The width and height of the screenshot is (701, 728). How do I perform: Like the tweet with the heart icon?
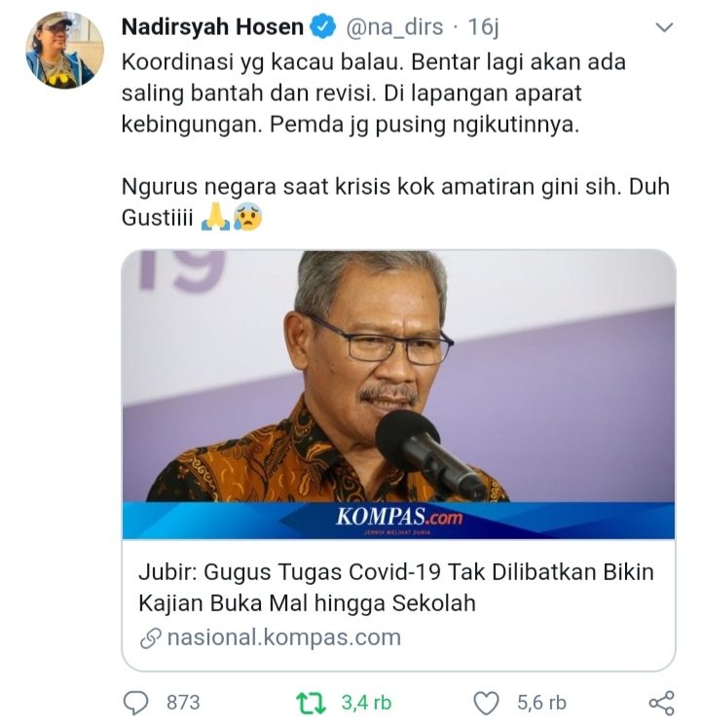tap(486, 703)
